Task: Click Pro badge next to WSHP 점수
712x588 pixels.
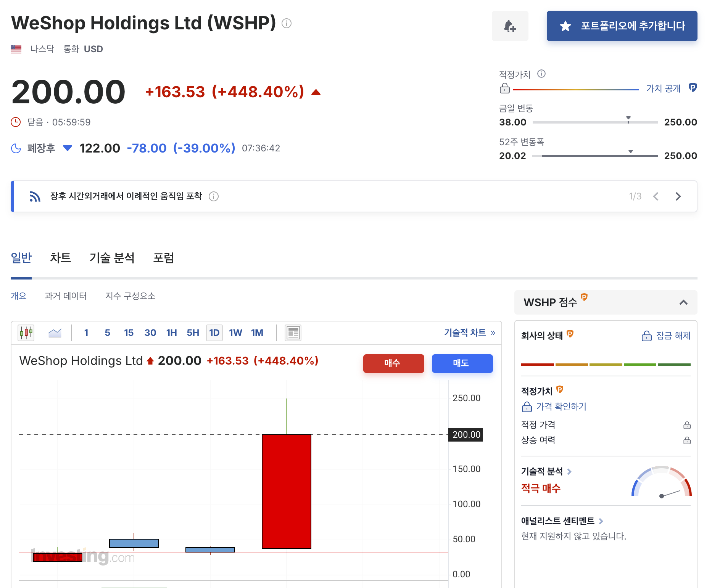Action: [x=584, y=297]
